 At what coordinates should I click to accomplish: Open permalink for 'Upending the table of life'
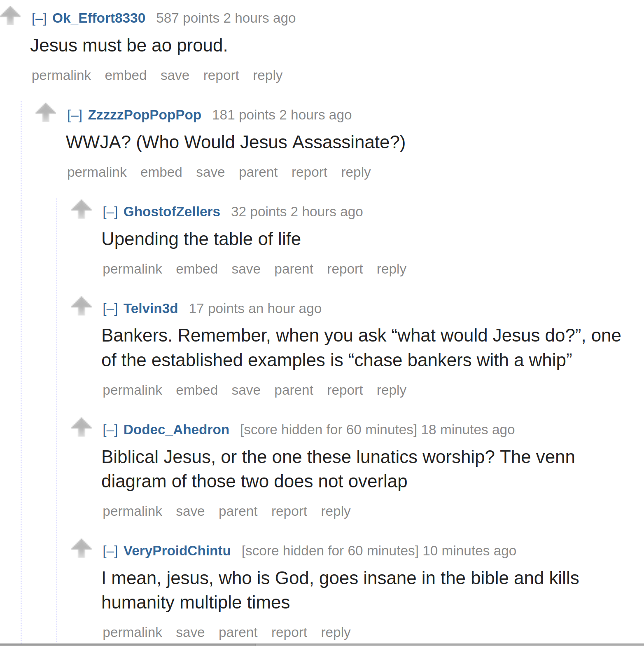tap(132, 269)
